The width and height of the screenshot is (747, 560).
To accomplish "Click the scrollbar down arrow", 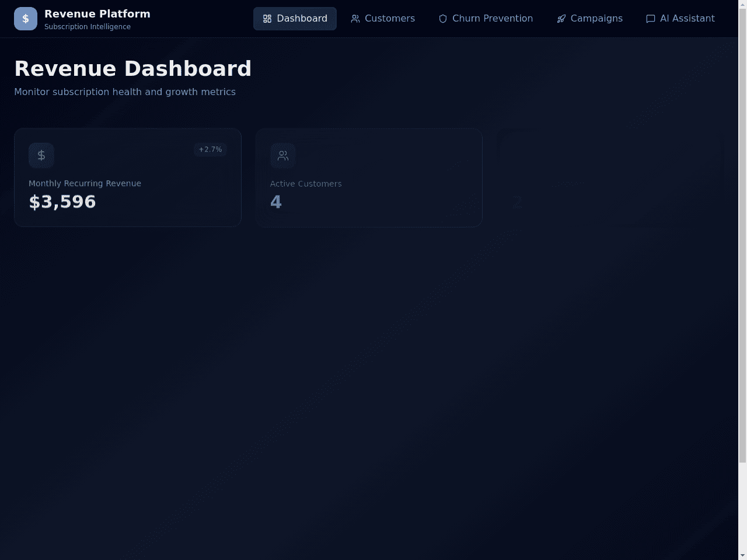I will click(742, 555).
